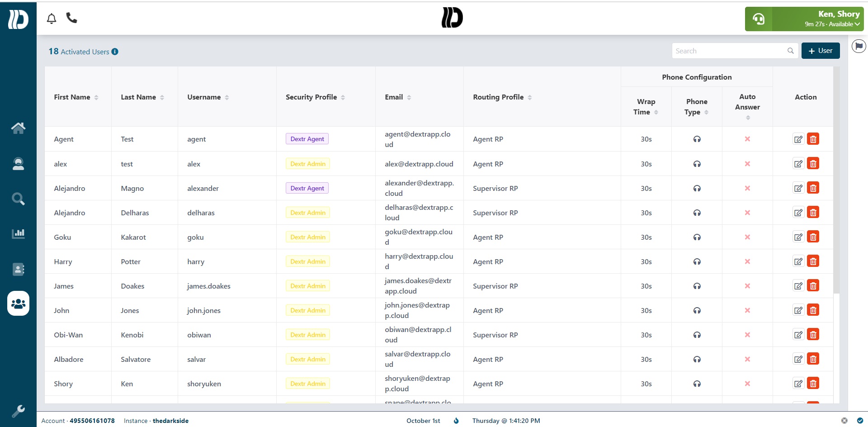This screenshot has width=868, height=427.
Task: Delete user alex test
Action: (x=813, y=163)
